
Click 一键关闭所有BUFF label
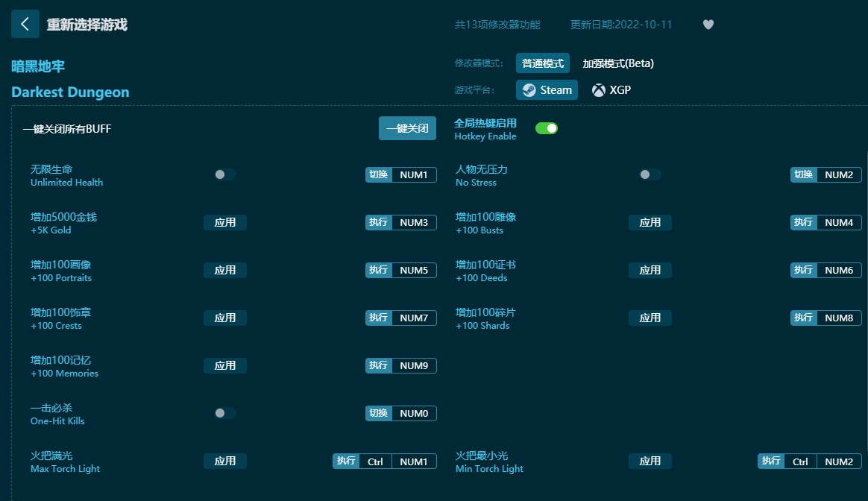67,129
